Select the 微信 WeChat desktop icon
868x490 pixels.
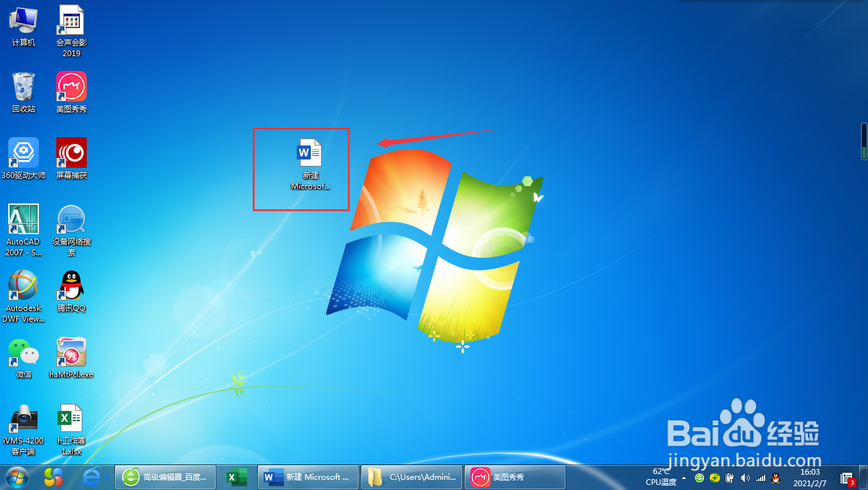pos(24,358)
